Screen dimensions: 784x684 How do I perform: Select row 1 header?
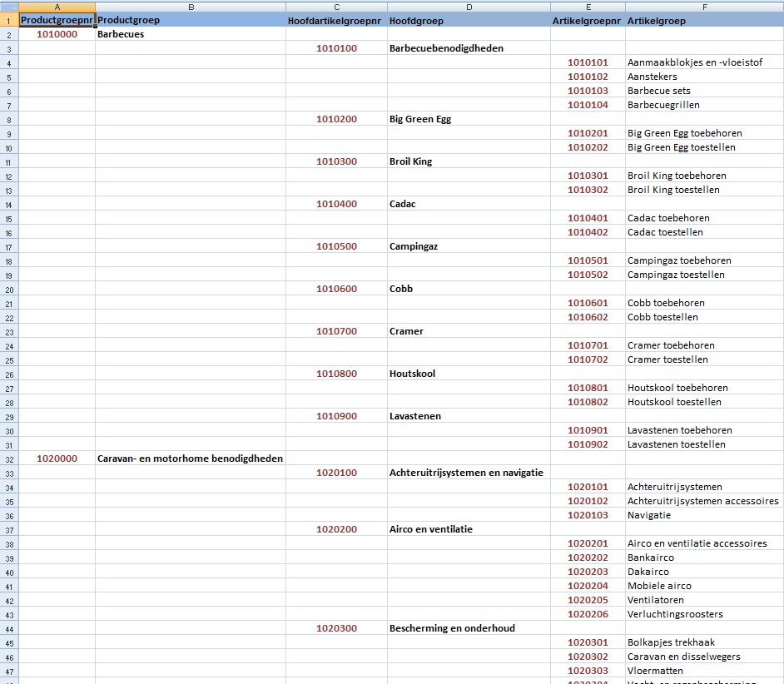click(x=9, y=20)
